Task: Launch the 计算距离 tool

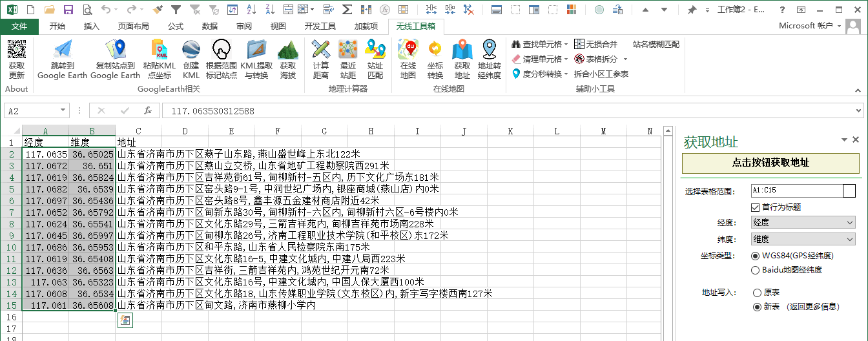Action: [321, 49]
